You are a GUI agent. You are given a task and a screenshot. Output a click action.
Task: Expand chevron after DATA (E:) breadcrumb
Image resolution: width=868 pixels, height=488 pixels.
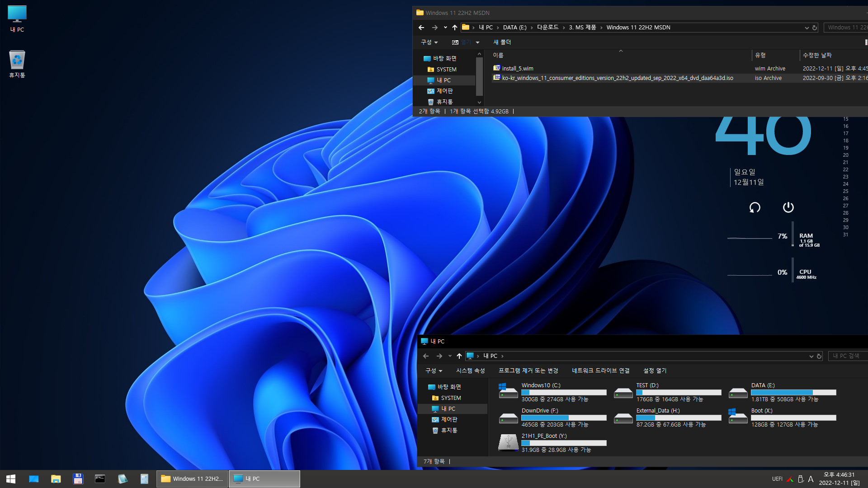pos(532,28)
